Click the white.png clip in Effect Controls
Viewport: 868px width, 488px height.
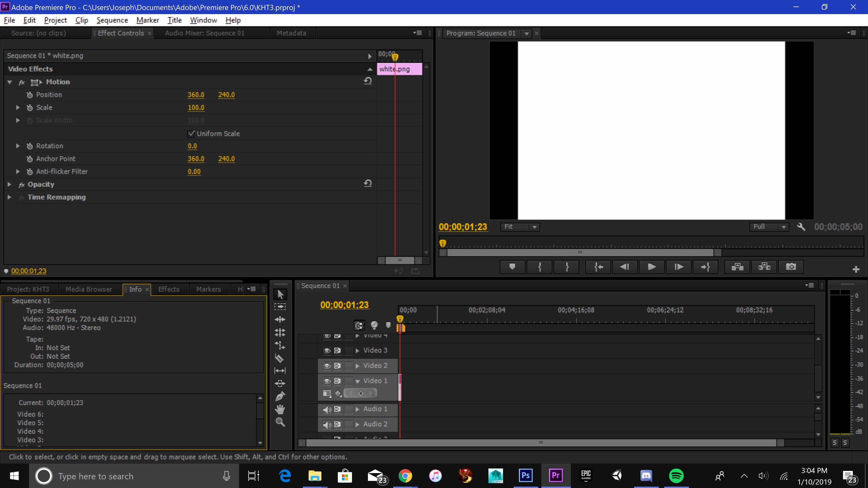(x=399, y=69)
